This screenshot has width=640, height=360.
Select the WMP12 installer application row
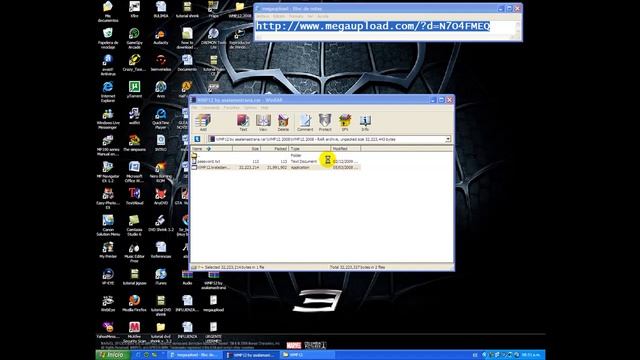(276, 167)
